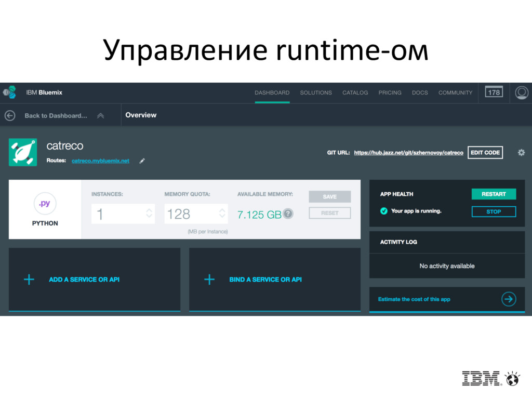Click the IBM logo on slide

tap(481, 378)
